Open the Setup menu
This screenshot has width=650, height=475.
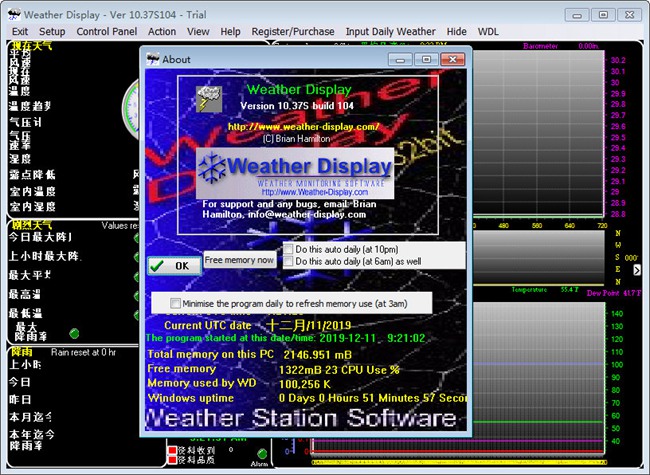[x=52, y=32]
